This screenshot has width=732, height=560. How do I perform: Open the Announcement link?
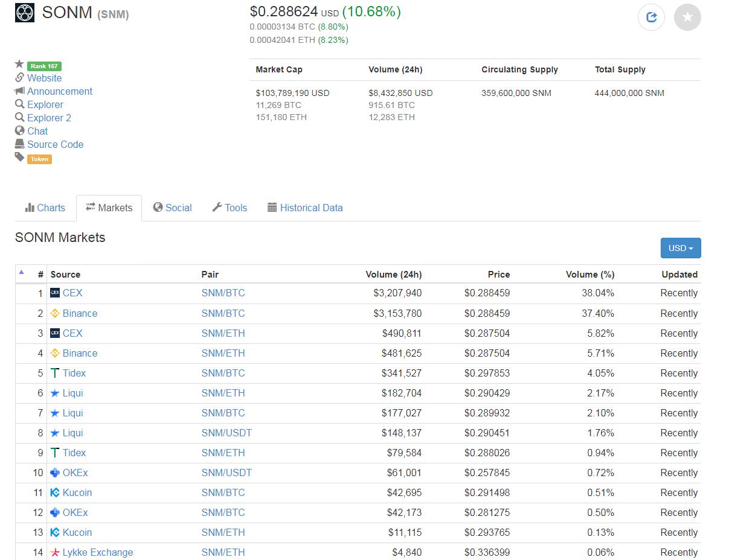pyautogui.click(x=60, y=91)
